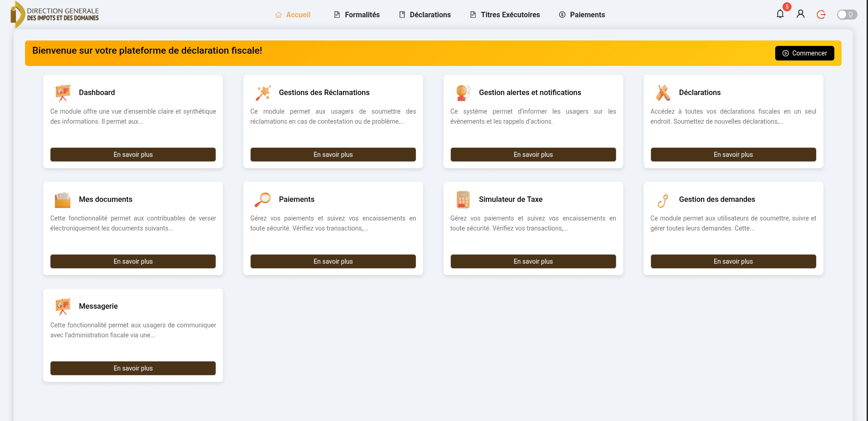Click the Direction Generale des Impots logo
Viewport: 868px width, 421px height.
[55, 15]
